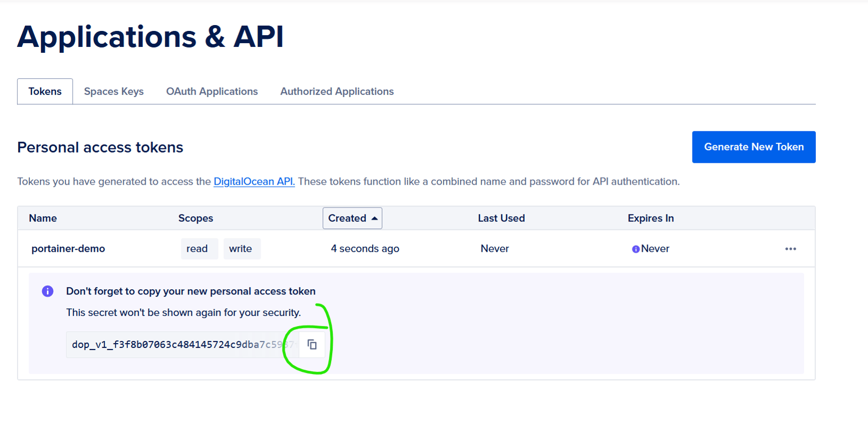This screenshot has width=868, height=430.
Task: View the Authorized Applications tab
Action: coord(337,91)
